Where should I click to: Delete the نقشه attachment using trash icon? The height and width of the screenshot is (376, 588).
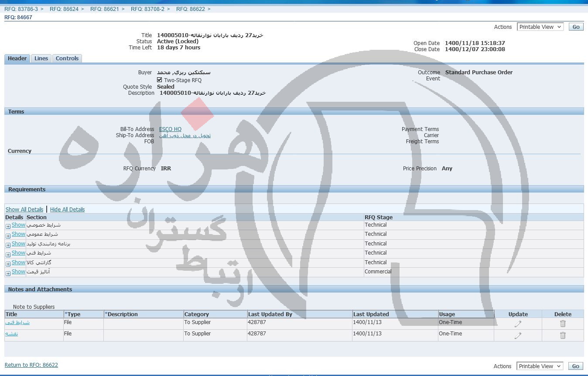coord(563,335)
